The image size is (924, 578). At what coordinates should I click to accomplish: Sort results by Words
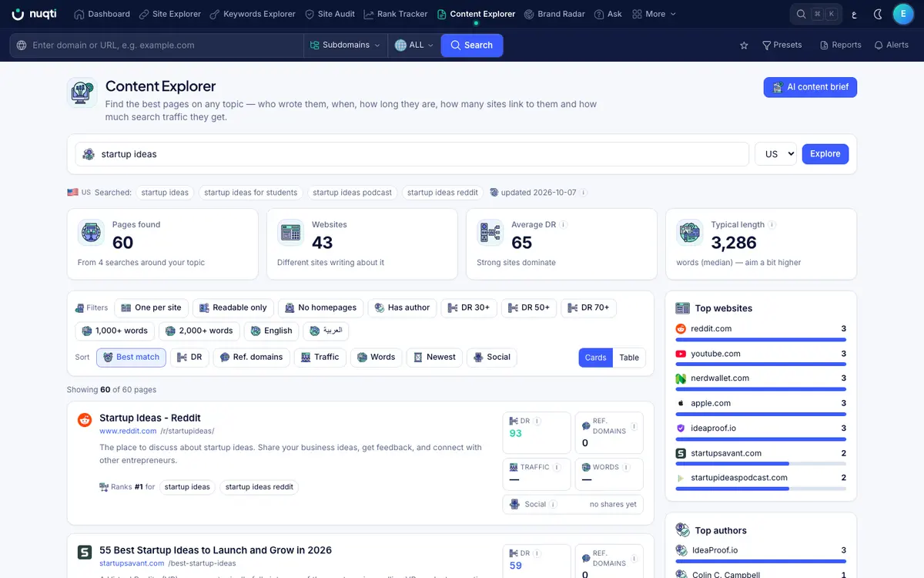[x=376, y=357]
